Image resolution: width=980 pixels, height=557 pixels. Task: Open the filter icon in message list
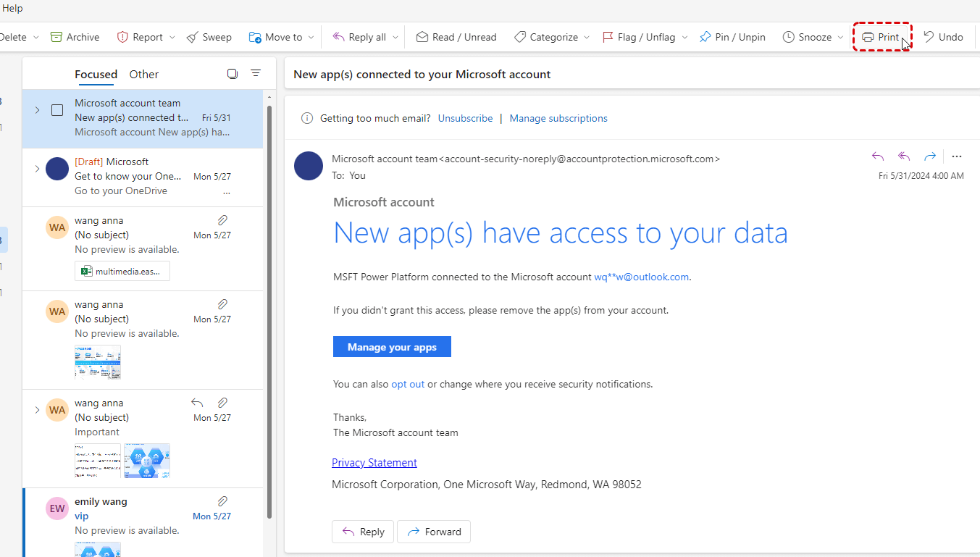pos(256,74)
